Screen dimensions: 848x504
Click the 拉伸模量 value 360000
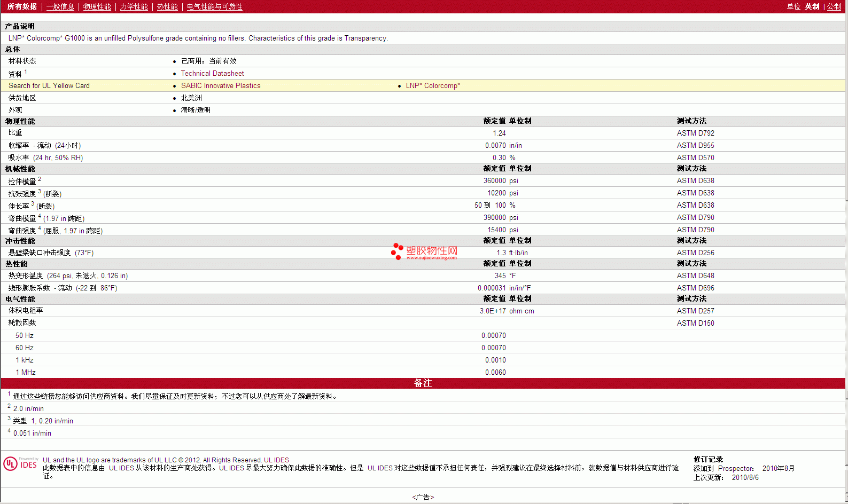(495, 180)
